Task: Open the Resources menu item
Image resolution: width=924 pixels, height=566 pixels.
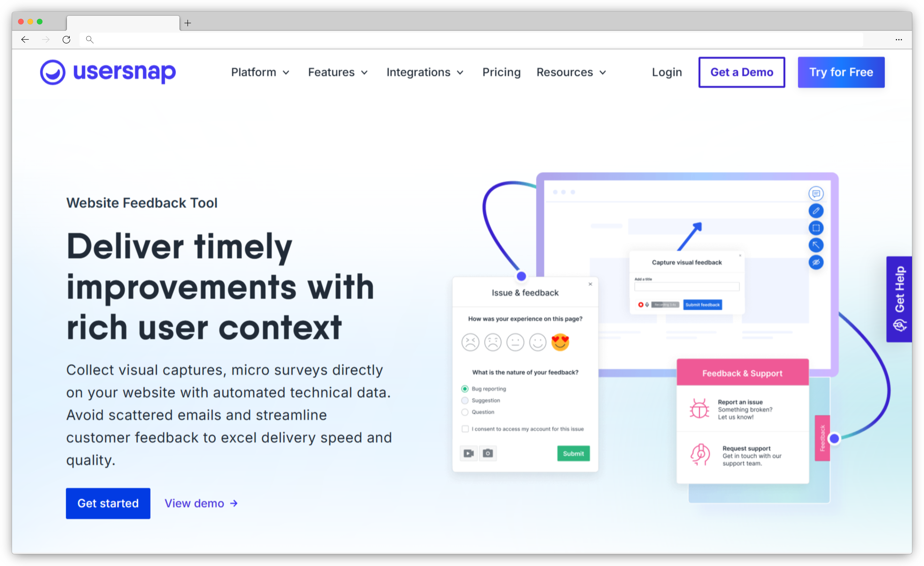Action: [x=572, y=72]
